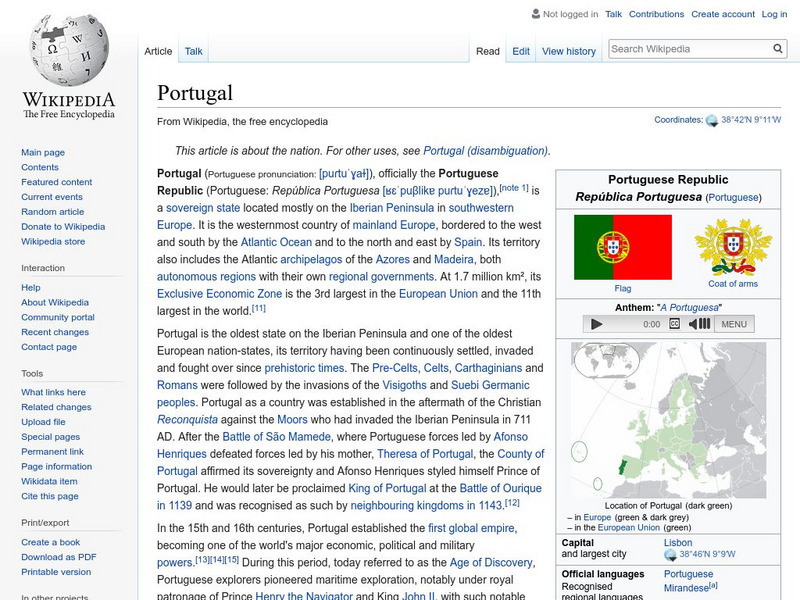
Task: Open Recent changes
Action: [55, 332]
